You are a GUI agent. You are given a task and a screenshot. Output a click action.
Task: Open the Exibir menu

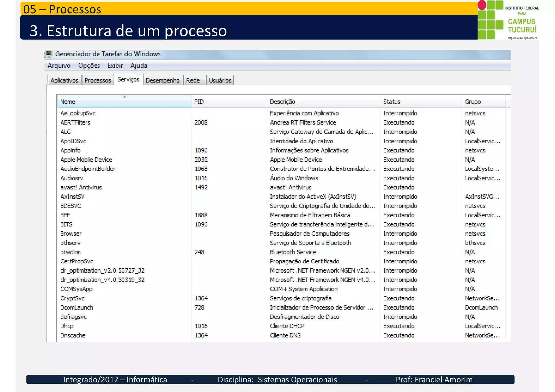pos(115,66)
